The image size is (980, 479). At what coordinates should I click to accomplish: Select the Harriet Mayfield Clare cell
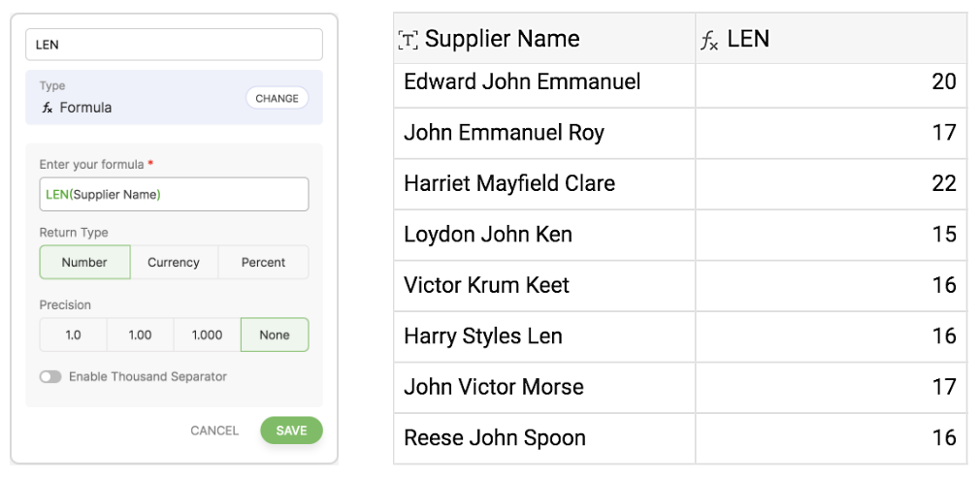(x=543, y=184)
